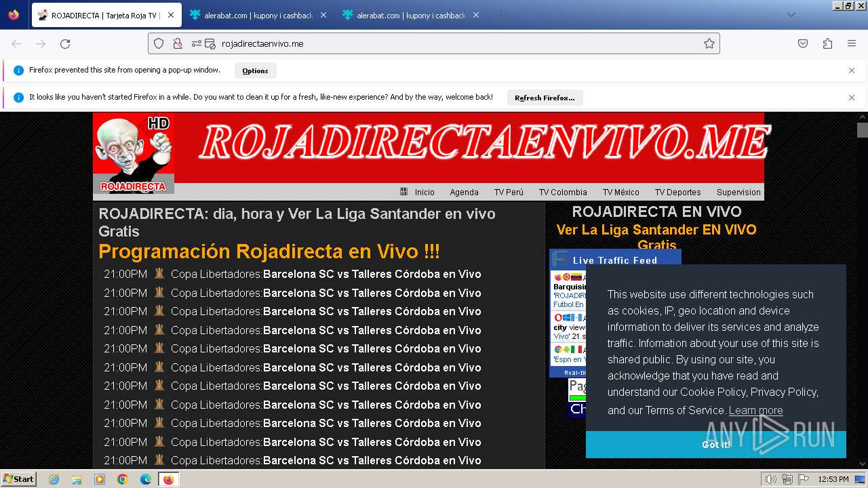Viewport: 868px width, 488px height.
Task: Open the TV Perú menu item
Action: [509, 192]
